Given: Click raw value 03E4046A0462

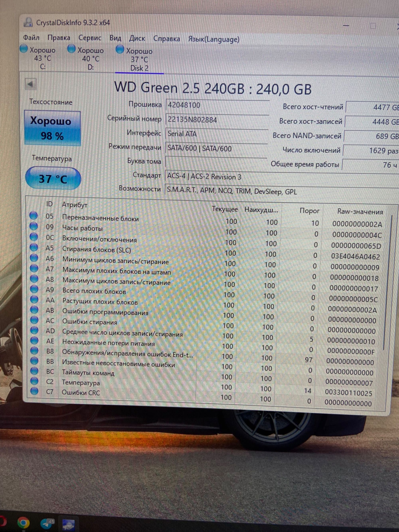Looking at the screenshot, I should click(x=356, y=257).
